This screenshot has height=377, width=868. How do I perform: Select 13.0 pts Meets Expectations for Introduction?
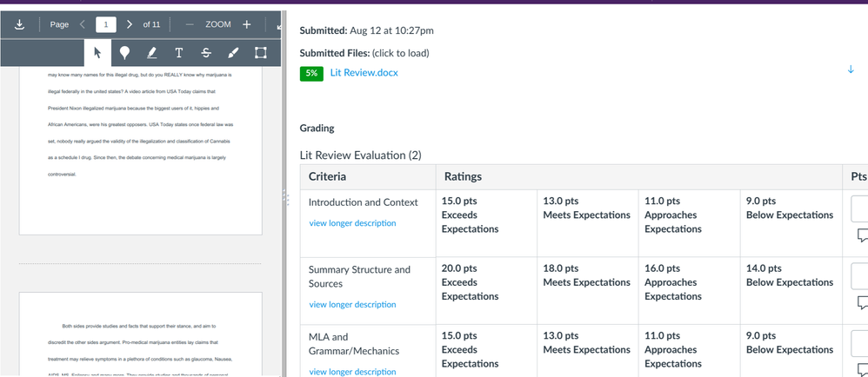(x=588, y=223)
